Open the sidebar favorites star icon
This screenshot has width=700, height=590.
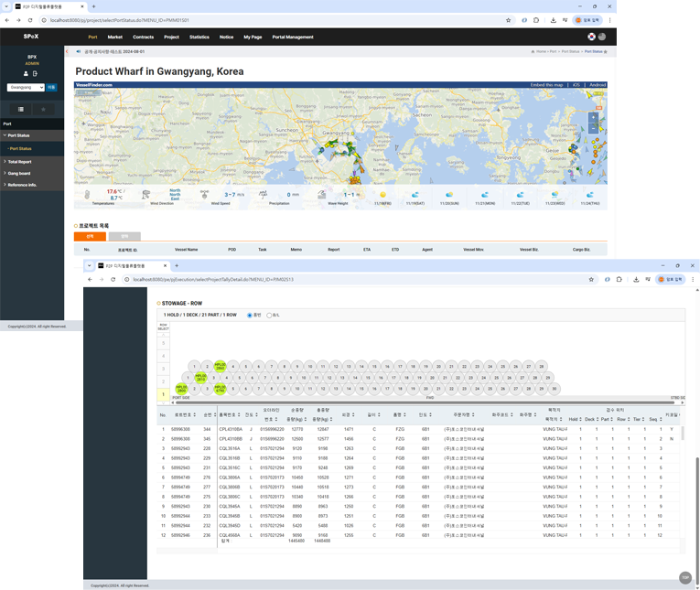43,110
